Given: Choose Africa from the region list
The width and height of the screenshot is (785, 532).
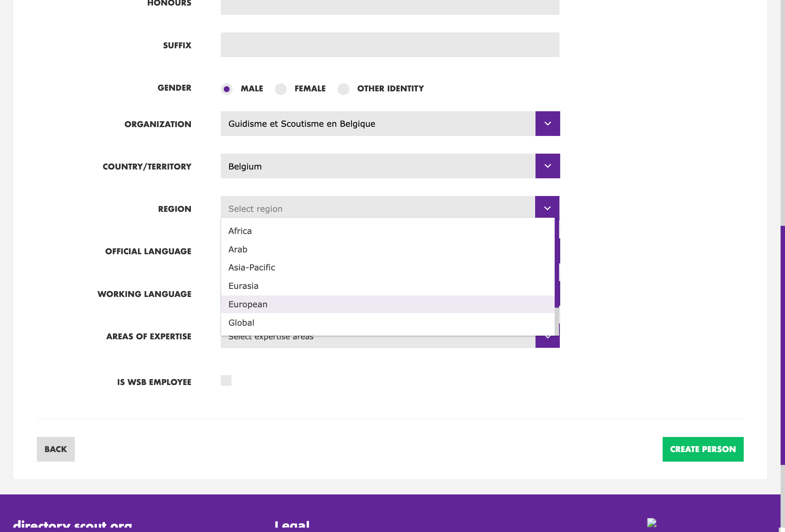Looking at the screenshot, I should [x=388, y=231].
